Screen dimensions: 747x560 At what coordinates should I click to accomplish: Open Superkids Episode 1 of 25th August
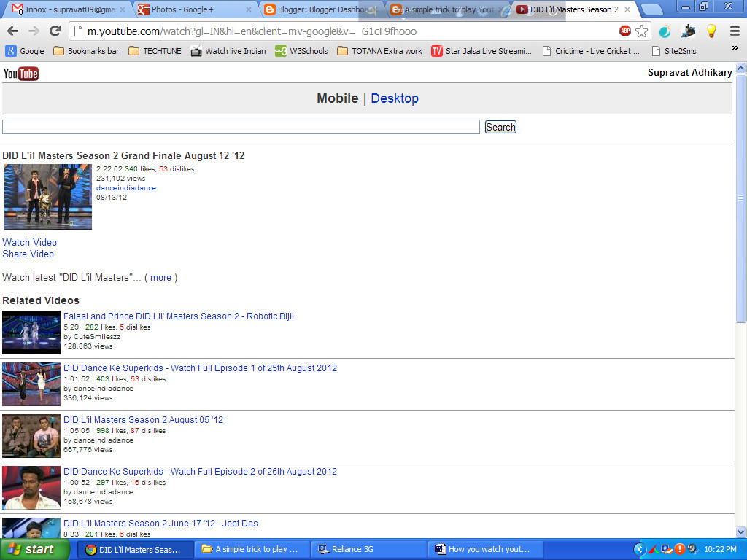click(200, 368)
